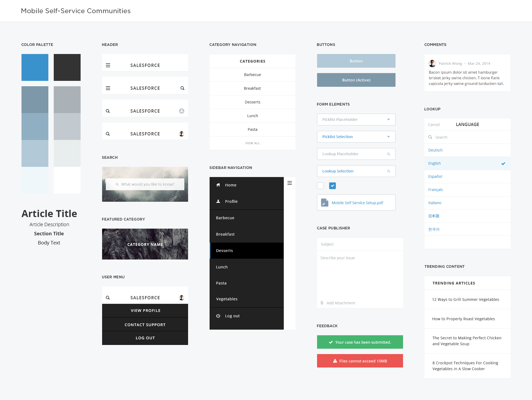
Task: Click Patrick Wong's comment avatar
Action: point(432,63)
